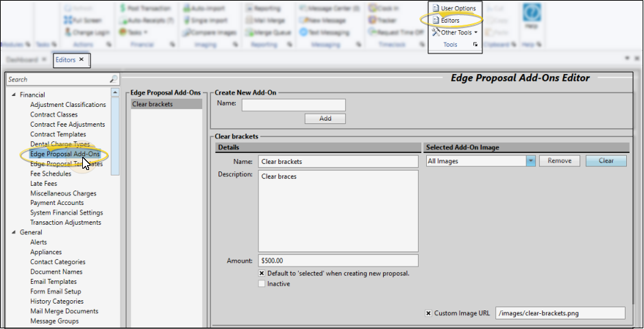
Task: Open the Tools group dialog launcher
Action: (475, 45)
